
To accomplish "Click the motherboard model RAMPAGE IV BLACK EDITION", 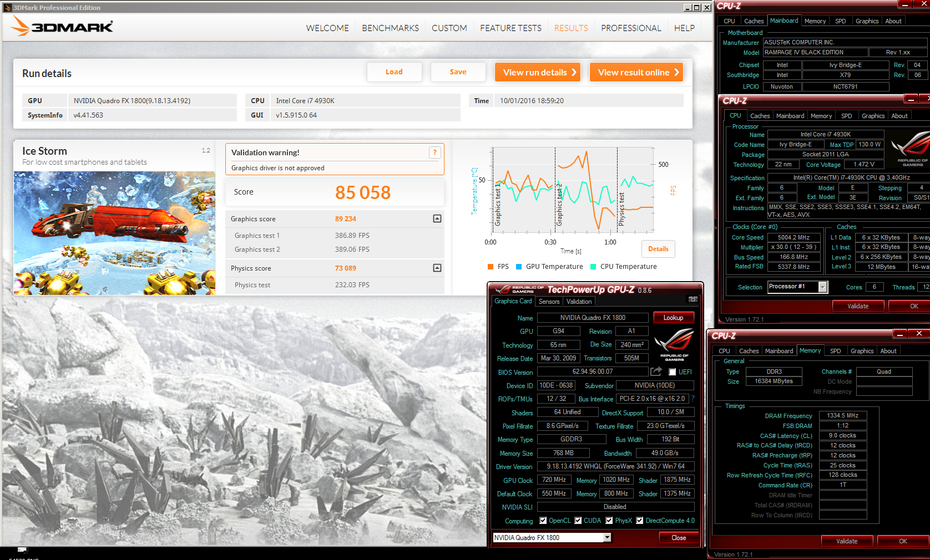I will point(815,52).
